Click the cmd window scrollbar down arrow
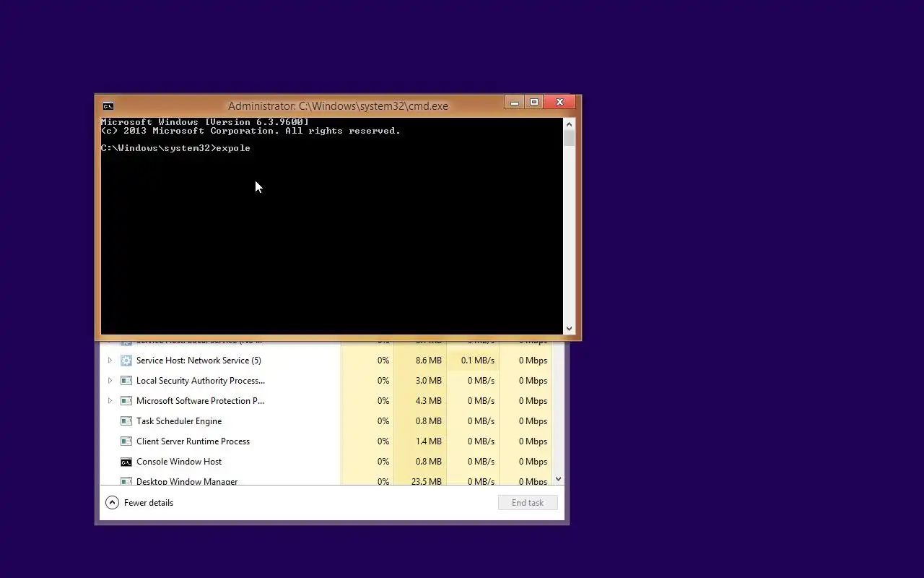Image resolution: width=924 pixels, height=578 pixels. click(x=569, y=329)
